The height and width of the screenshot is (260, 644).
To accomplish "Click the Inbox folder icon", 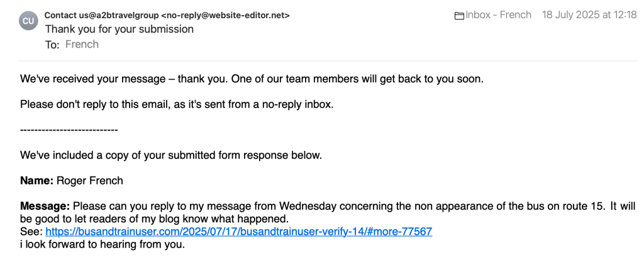I will [459, 15].
